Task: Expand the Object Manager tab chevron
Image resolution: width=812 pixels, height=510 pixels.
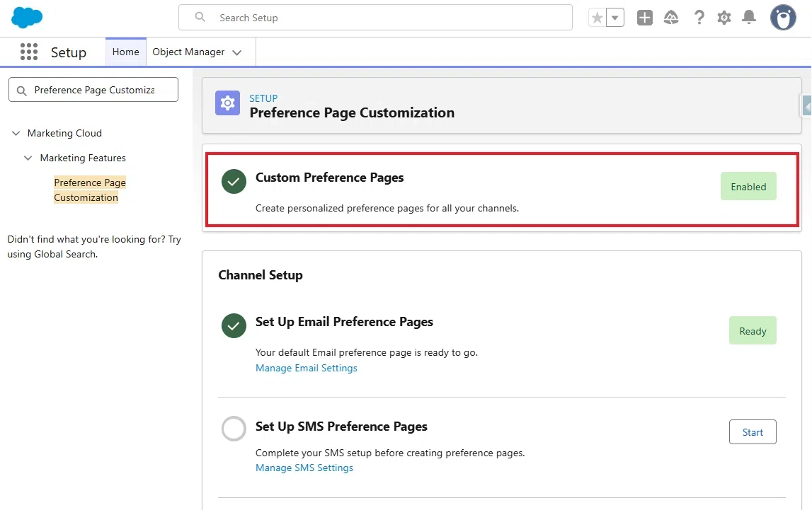Action: point(236,52)
